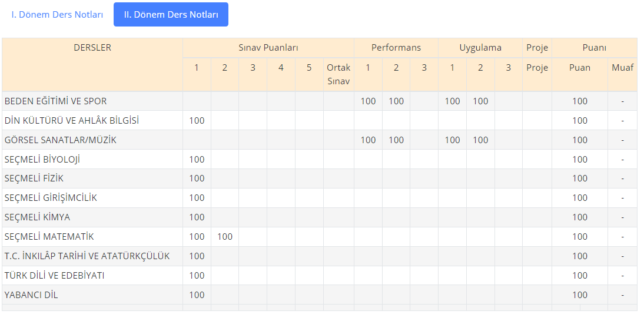Click the Ortak Sınav column header
644x324 pixels.
338,74
